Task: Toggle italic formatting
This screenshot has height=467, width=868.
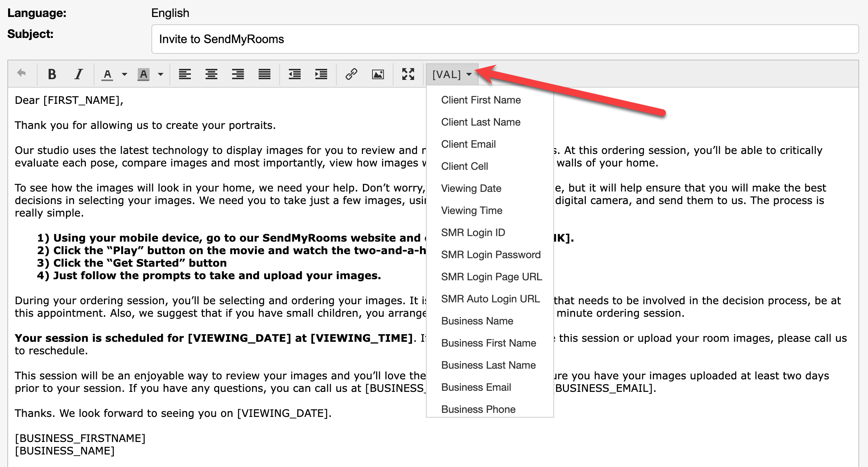Action: (x=78, y=74)
